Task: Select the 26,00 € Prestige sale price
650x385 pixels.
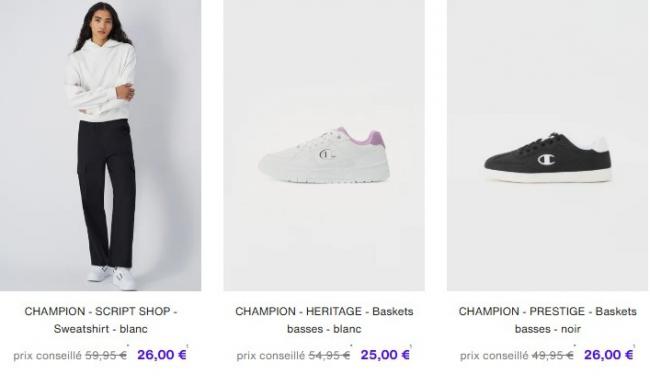Action: tap(609, 355)
